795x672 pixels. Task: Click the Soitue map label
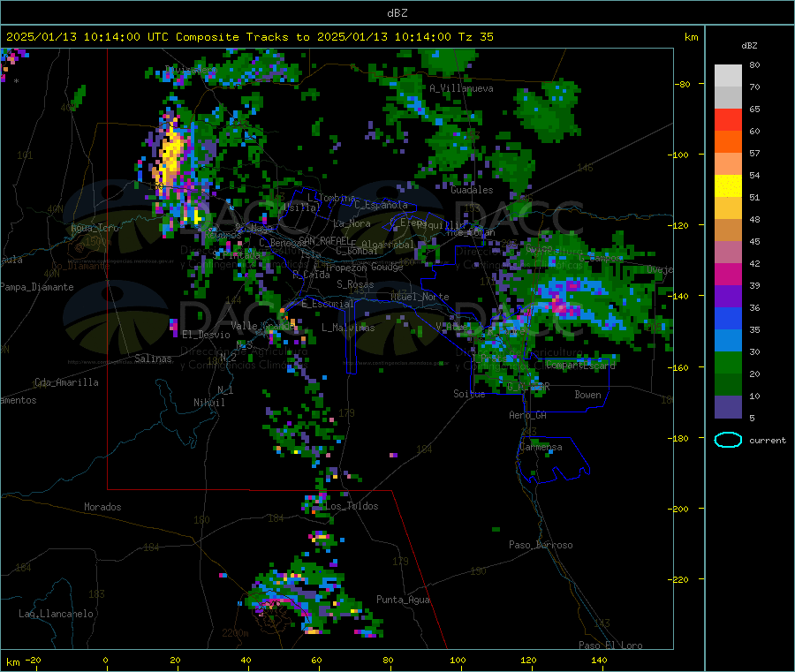point(469,394)
